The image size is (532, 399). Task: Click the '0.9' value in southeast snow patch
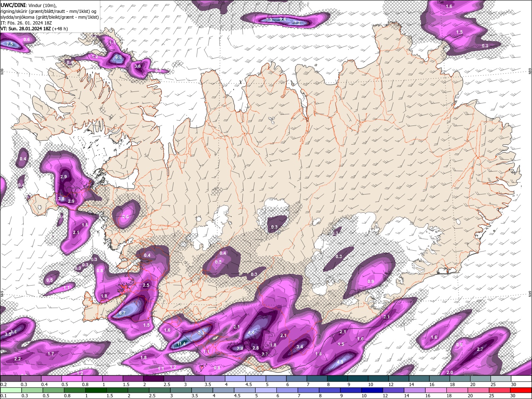point(371,282)
